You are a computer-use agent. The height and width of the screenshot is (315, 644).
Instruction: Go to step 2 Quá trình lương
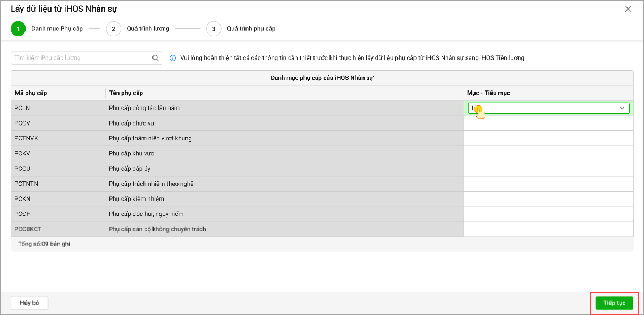click(138, 29)
